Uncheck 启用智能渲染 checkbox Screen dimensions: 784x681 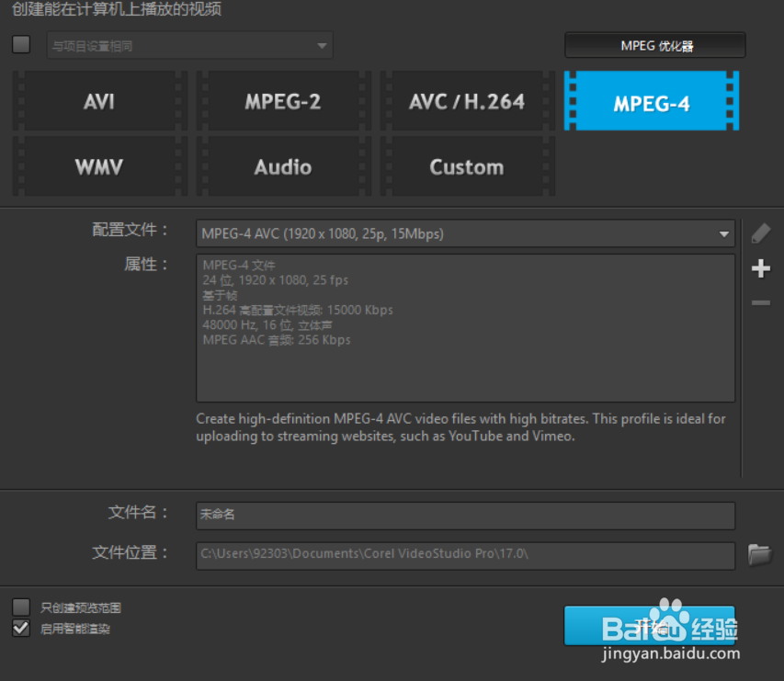click(21, 628)
